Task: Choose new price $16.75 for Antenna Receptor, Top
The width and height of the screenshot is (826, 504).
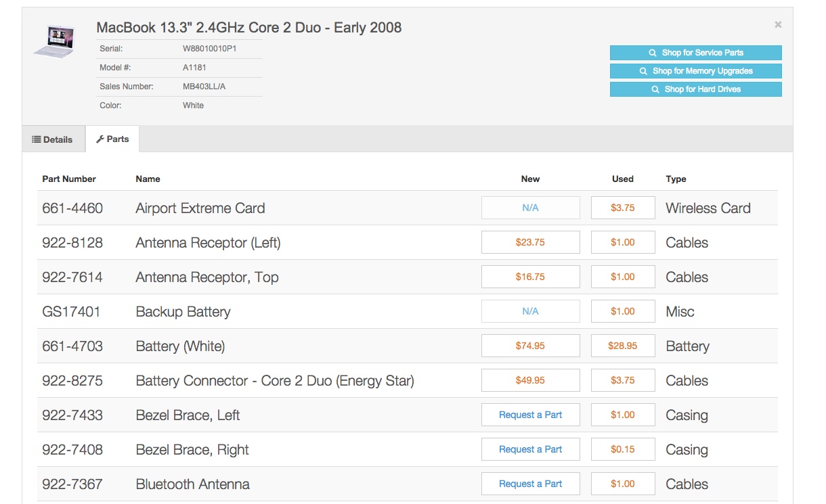Action: click(530, 277)
